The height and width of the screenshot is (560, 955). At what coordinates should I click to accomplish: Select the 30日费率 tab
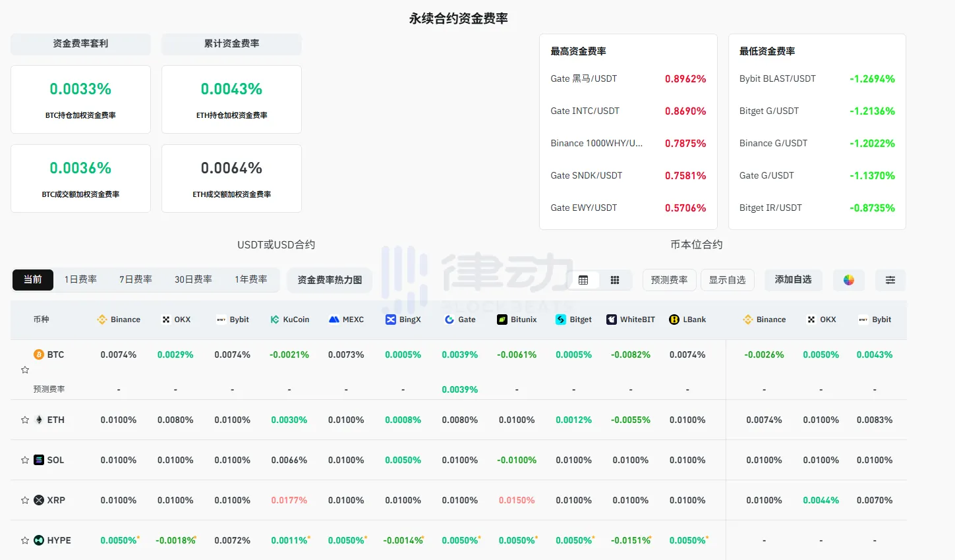(x=192, y=279)
